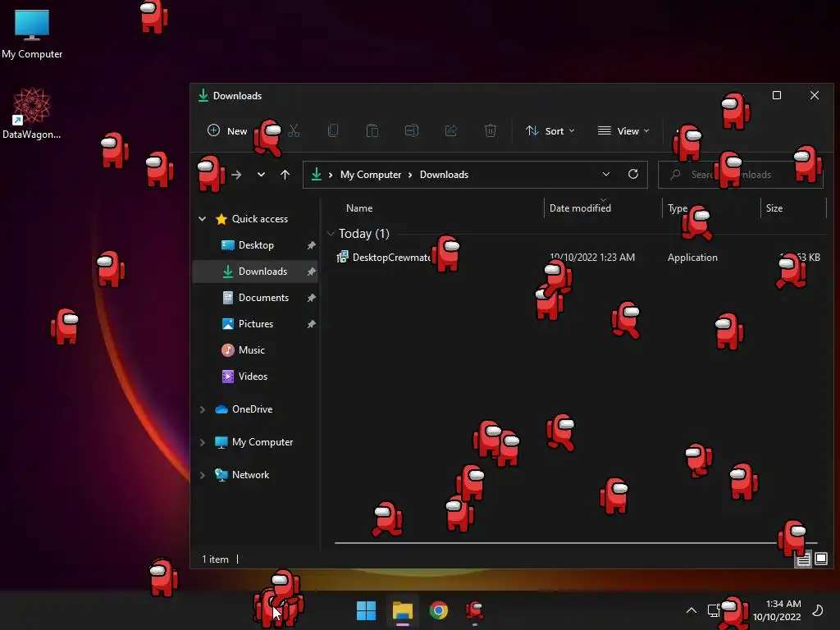Expand the address bar history dropdown
Viewport: 840px width, 630px height.
(x=606, y=175)
